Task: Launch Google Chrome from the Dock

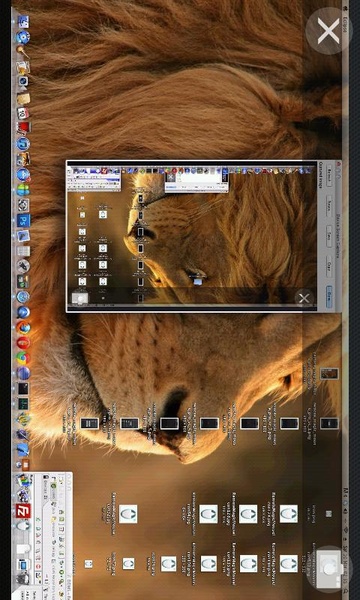Action: [x=23, y=358]
